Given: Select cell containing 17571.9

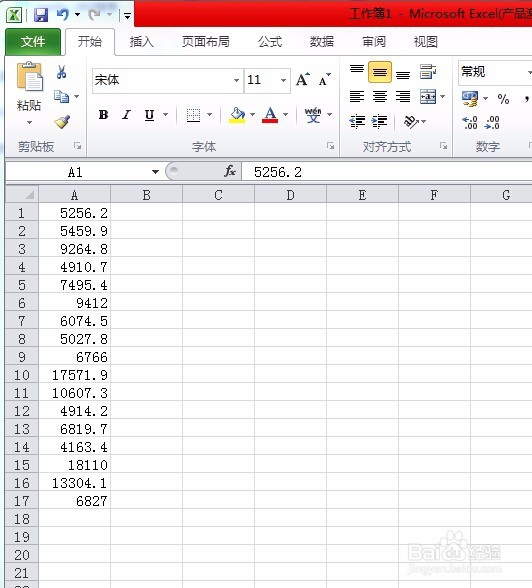Looking at the screenshot, I should point(75,375).
